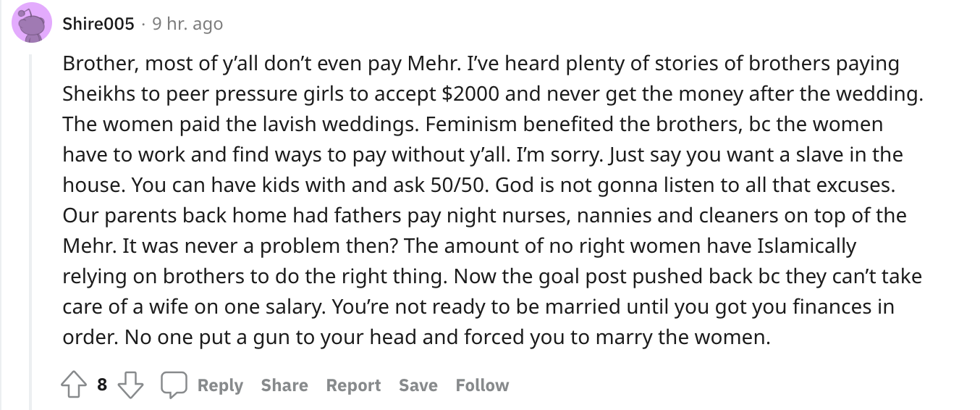980x410 pixels.
Task: Click the vote score number 8
Action: tap(102, 385)
